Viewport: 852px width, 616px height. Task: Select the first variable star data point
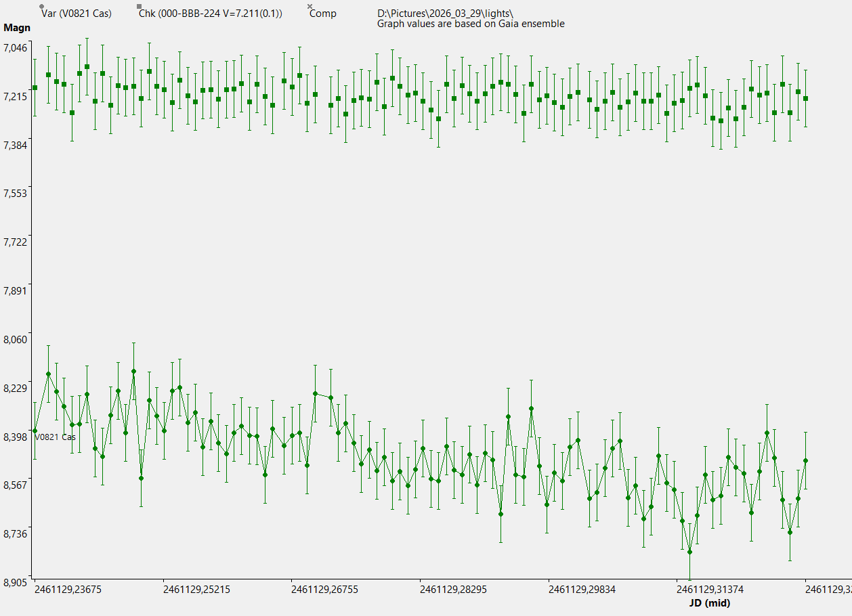tap(35, 431)
